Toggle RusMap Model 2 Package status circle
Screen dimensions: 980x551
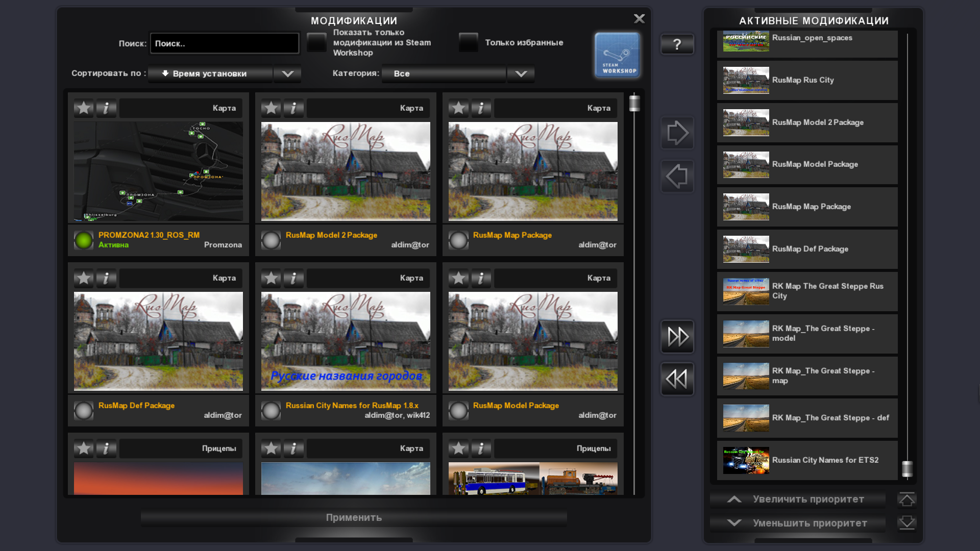[x=271, y=240]
